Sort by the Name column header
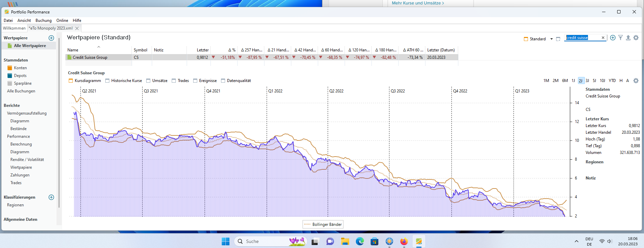Screen dimensions: 644x248 point(73,50)
